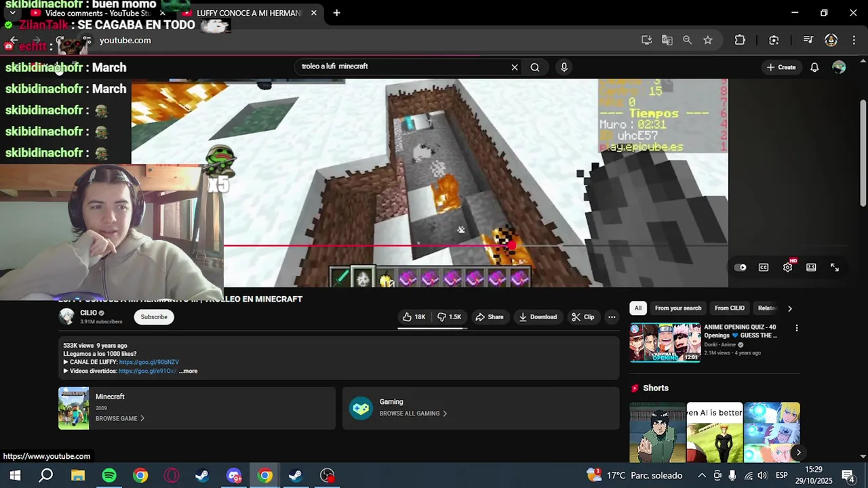Open options for ANIME OPENING QUIZ video
The image size is (868, 488).
click(x=796, y=328)
